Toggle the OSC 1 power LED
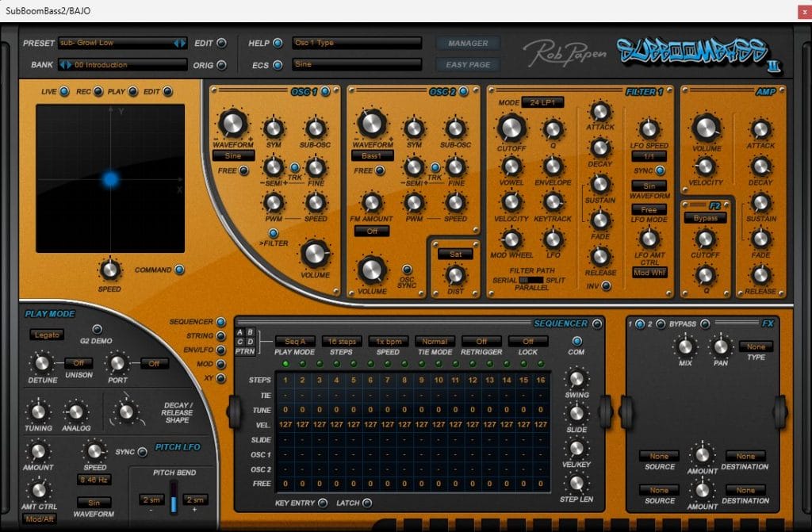Image resolution: width=812 pixels, height=532 pixels. 326,92
